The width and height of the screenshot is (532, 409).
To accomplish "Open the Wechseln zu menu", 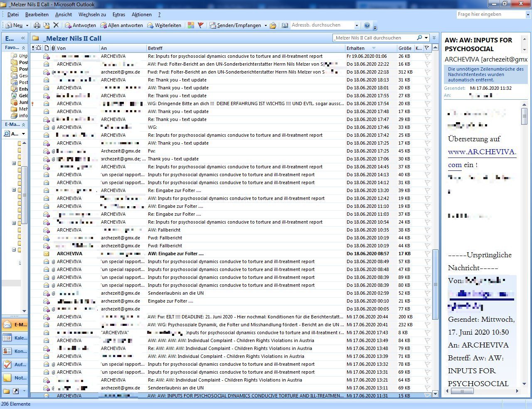I will [92, 15].
